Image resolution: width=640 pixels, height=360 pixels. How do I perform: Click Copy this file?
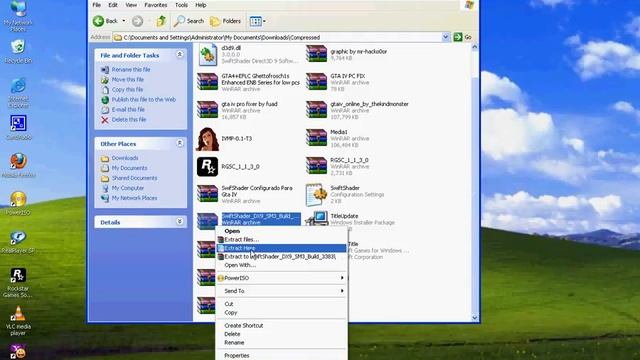(127, 89)
